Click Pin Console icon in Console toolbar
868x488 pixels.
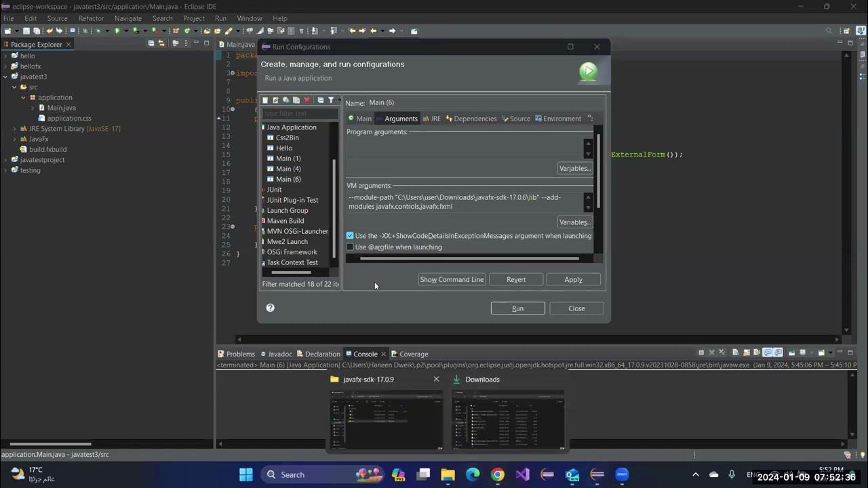pos(791,353)
